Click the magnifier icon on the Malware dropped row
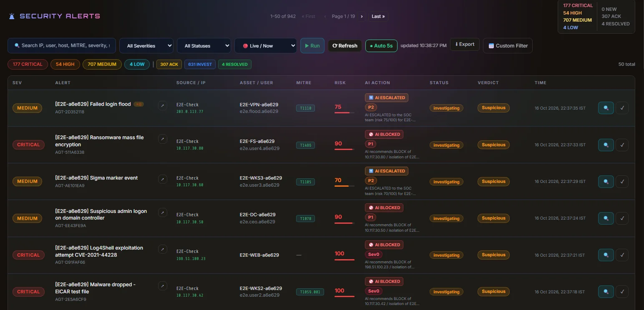This screenshot has width=644, height=310. click(x=606, y=291)
